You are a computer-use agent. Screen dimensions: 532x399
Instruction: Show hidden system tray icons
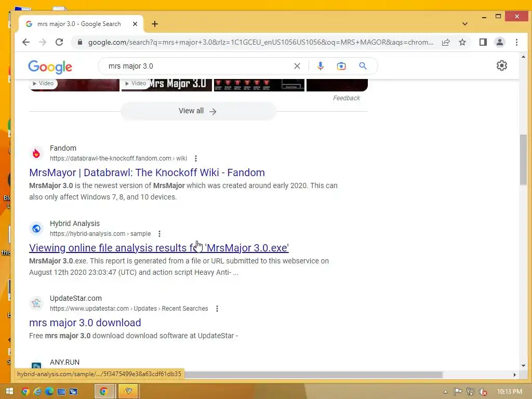pyautogui.click(x=445, y=392)
